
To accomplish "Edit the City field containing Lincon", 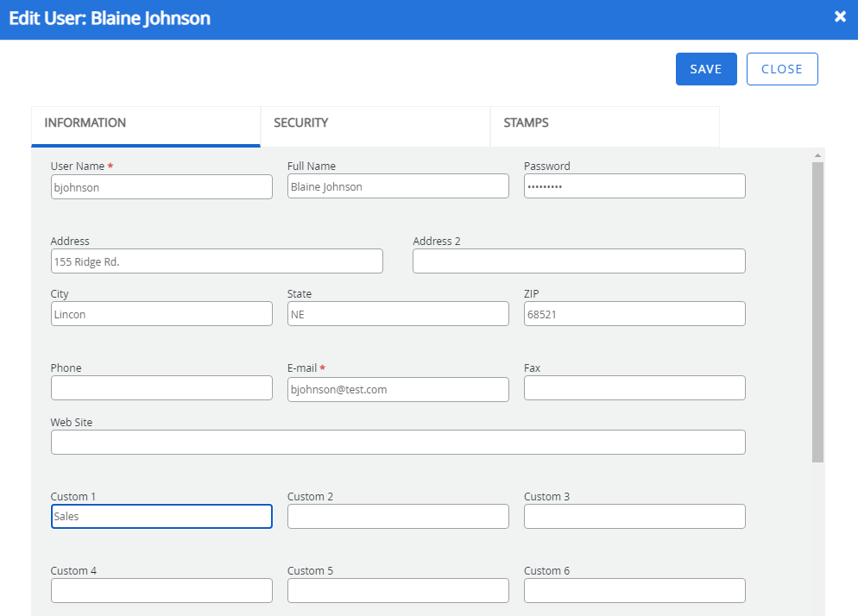I will pos(161,314).
